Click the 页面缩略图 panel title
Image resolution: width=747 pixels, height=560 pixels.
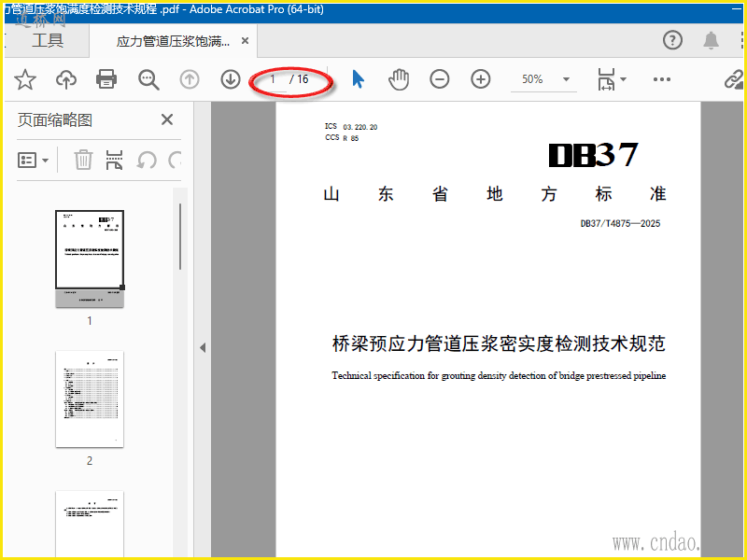tap(55, 120)
